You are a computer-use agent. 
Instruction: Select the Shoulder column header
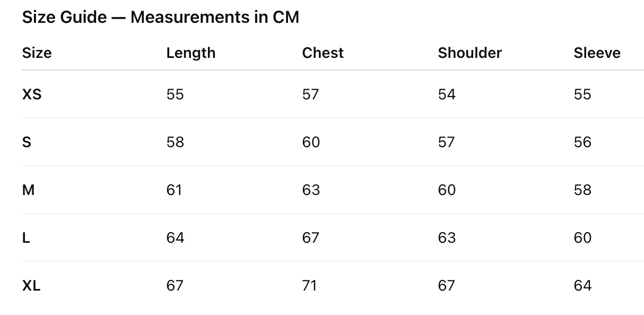coord(469,53)
